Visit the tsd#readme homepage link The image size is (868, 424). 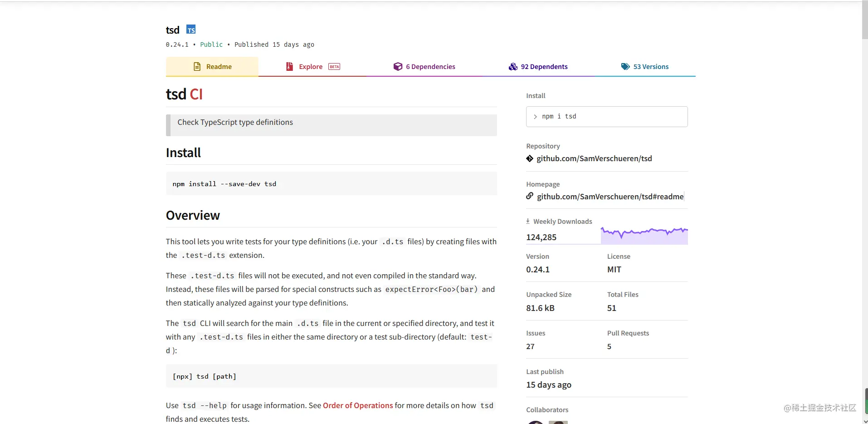[610, 197]
